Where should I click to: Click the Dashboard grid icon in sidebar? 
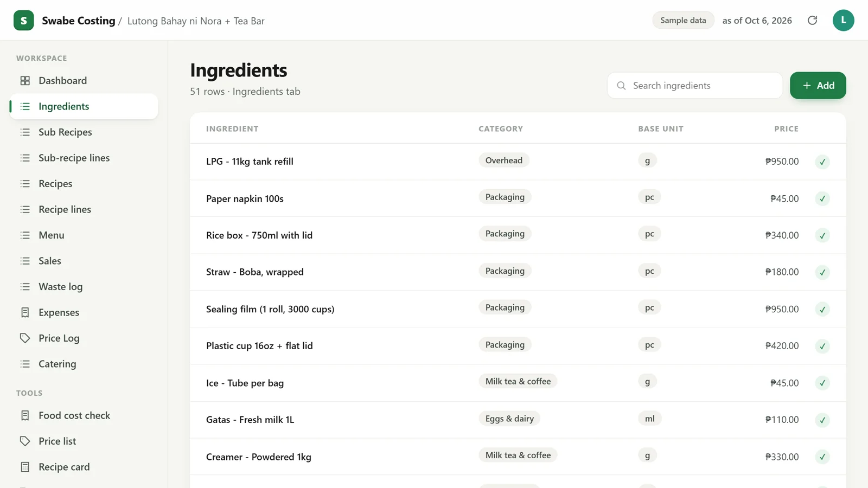25,81
